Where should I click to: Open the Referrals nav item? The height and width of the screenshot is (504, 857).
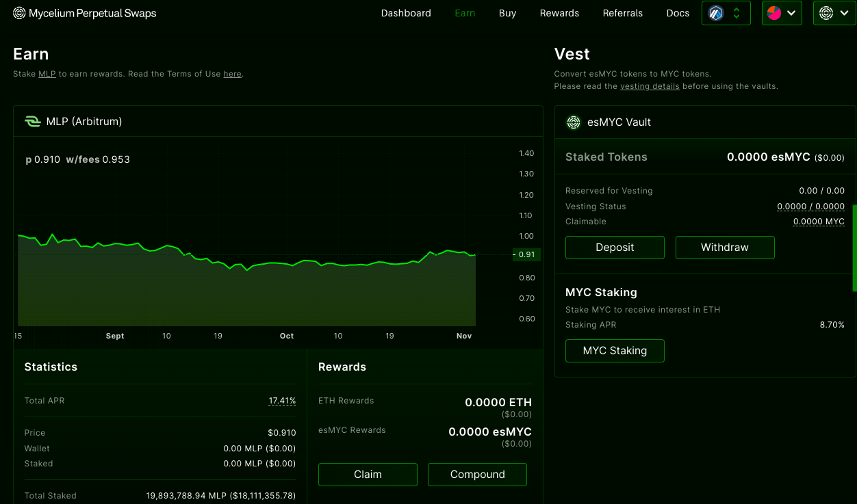point(623,13)
